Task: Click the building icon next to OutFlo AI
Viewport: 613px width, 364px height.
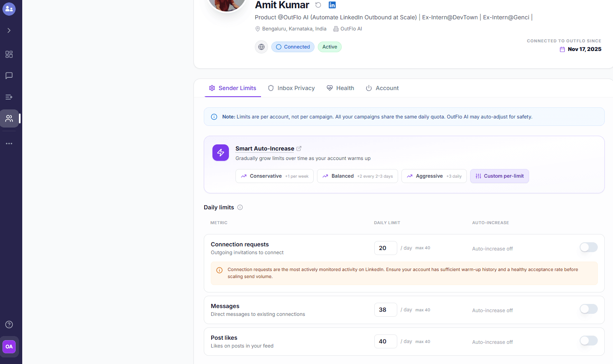Action: click(x=336, y=29)
